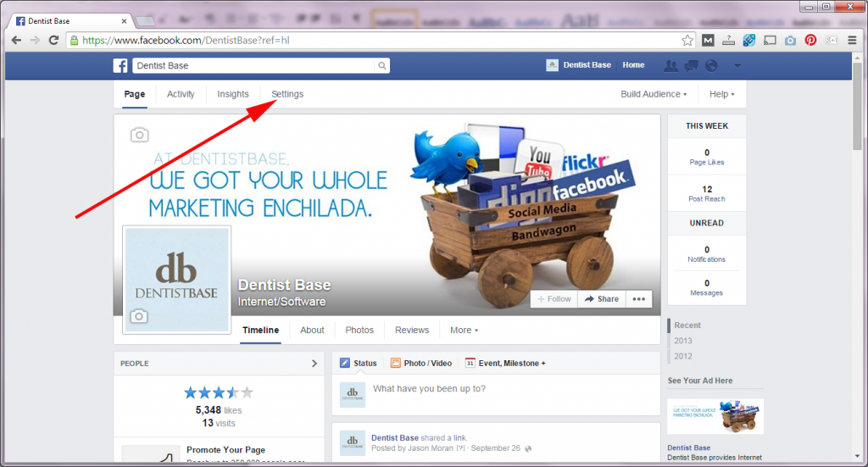Open notifications globe icon
The image size is (868, 467).
(711, 65)
